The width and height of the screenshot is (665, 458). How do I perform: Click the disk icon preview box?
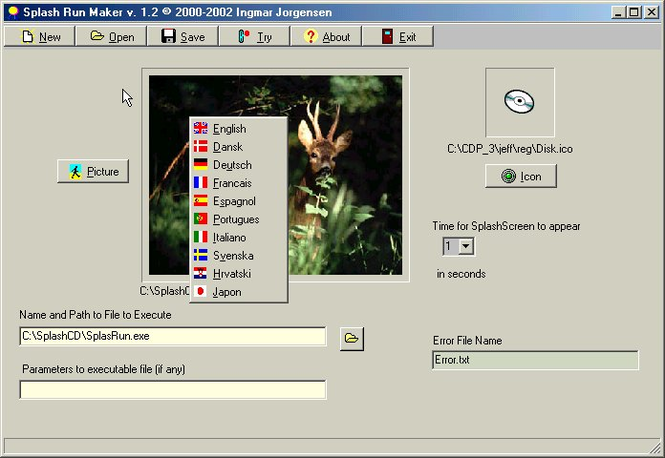520,102
